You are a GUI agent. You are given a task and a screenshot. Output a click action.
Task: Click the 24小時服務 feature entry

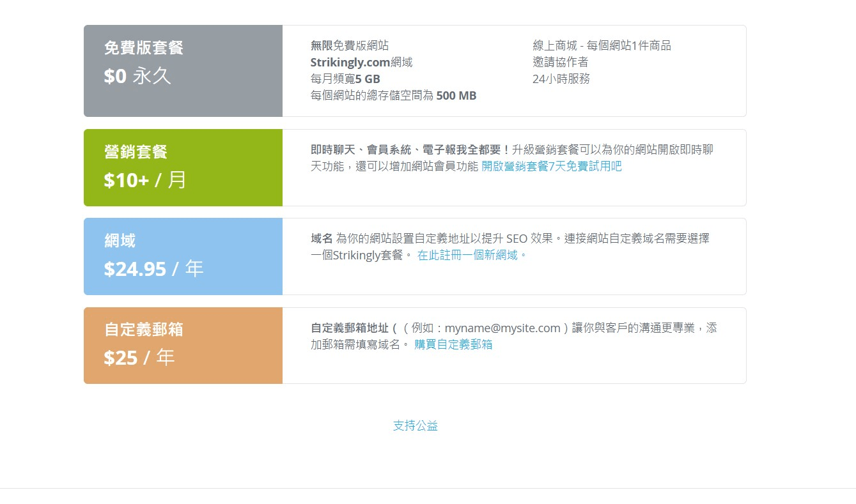561,79
